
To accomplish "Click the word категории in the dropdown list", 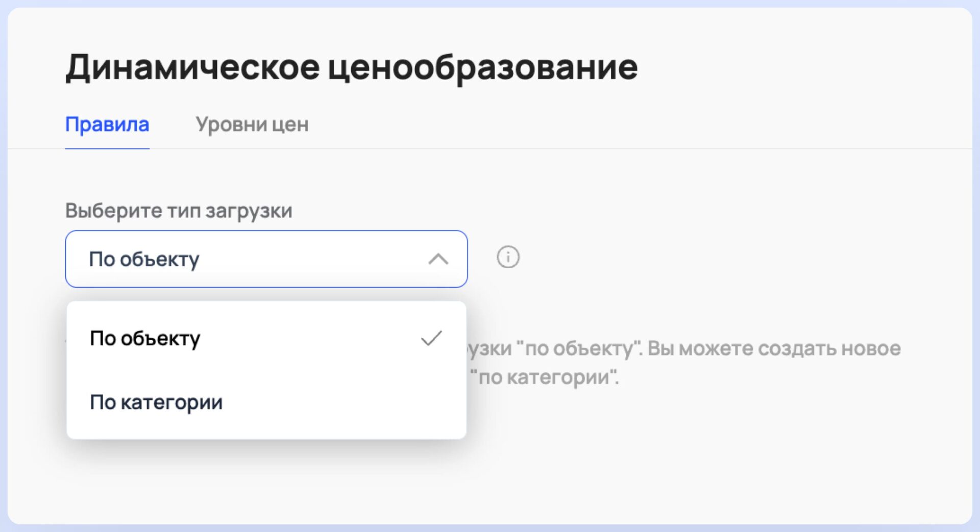I will pyautogui.click(x=171, y=402).
